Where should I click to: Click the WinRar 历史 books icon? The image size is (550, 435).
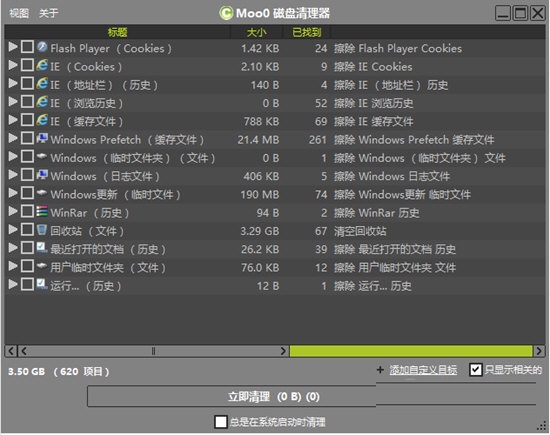tap(42, 211)
